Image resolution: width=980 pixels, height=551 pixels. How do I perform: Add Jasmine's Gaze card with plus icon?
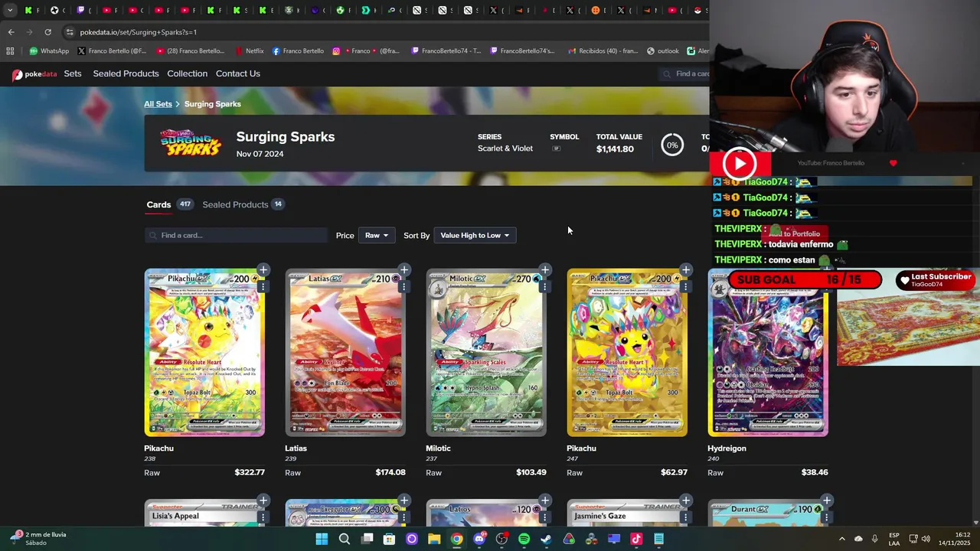click(x=686, y=500)
